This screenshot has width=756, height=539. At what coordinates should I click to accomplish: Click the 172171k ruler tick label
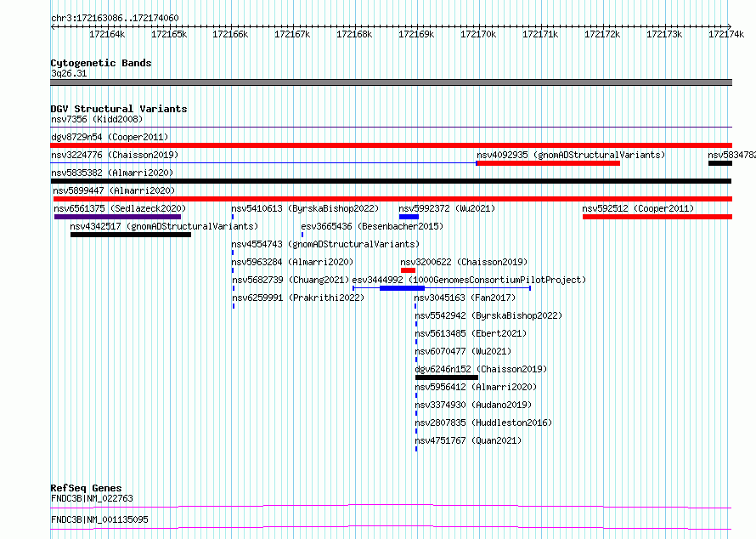tap(540, 34)
